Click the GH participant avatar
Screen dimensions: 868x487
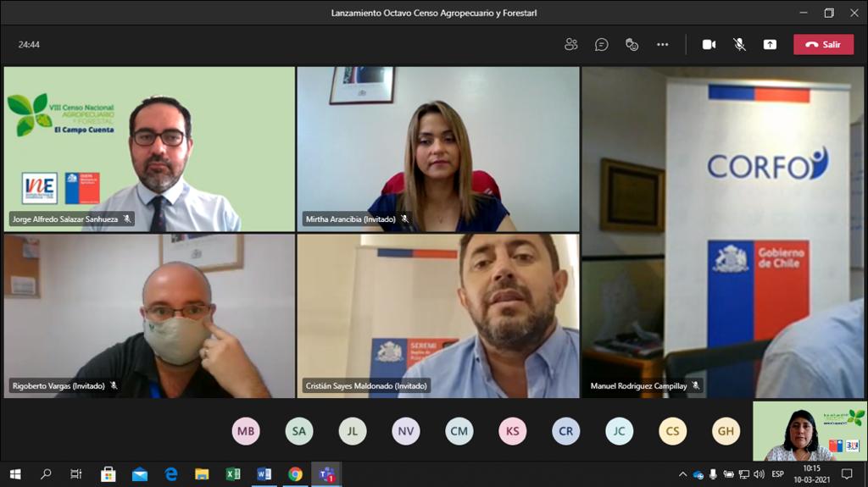point(726,431)
